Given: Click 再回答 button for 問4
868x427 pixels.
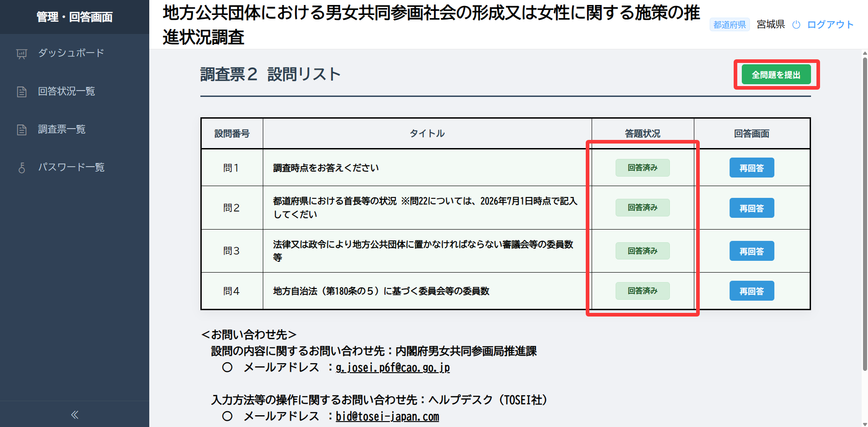Looking at the screenshot, I should (x=752, y=291).
